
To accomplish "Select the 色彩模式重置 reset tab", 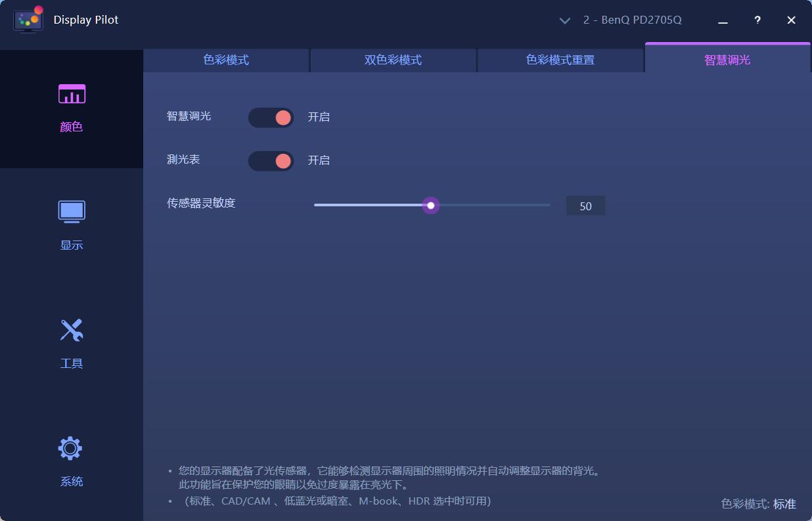I will coord(560,60).
